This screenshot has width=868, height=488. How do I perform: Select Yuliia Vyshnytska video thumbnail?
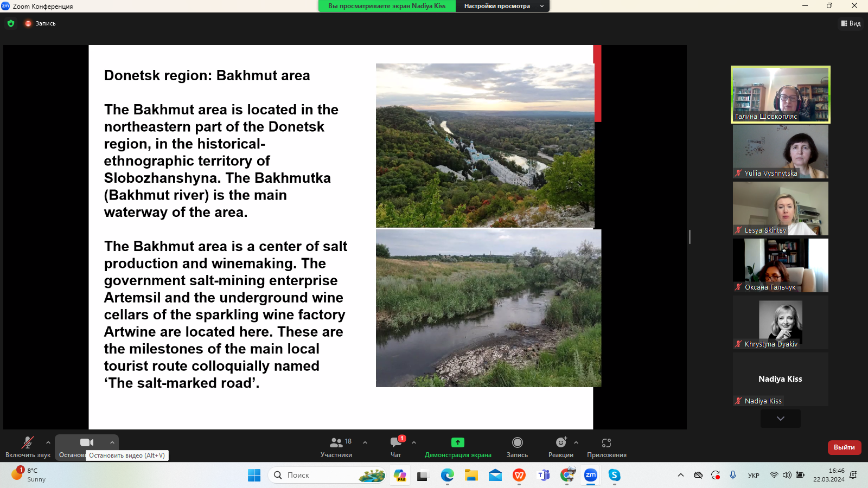(x=780, y=152)
